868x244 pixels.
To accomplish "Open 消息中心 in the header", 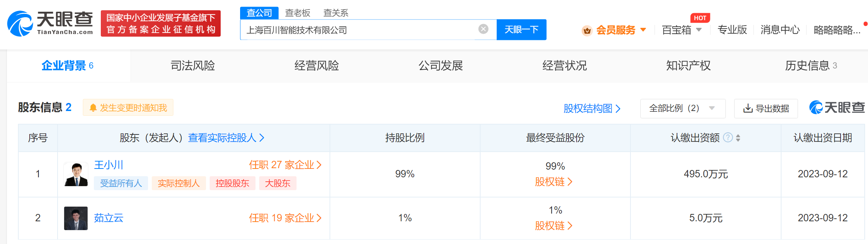I will 780,30.
